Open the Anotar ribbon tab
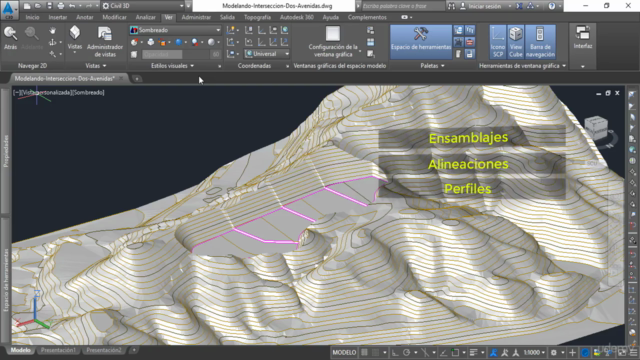The width and height of the screenshot is (640, 360). pyautogui.click(x=84, y=17)
